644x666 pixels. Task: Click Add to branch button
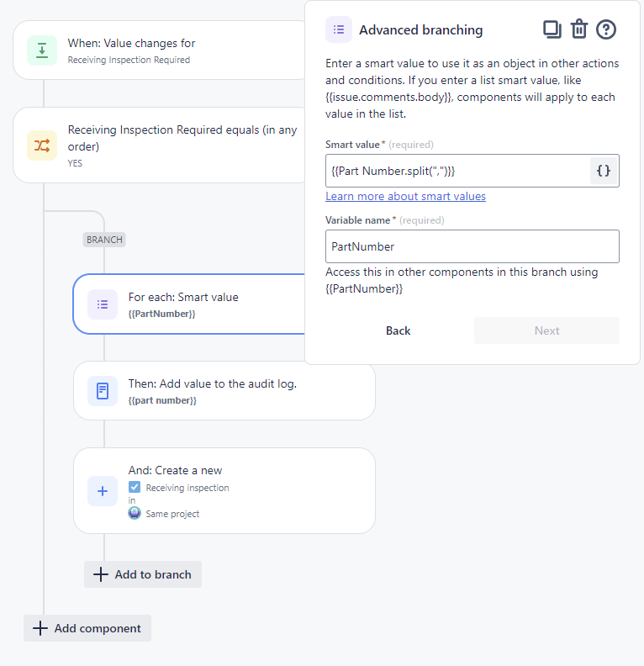pyautogui.click(x=143, y=574)
